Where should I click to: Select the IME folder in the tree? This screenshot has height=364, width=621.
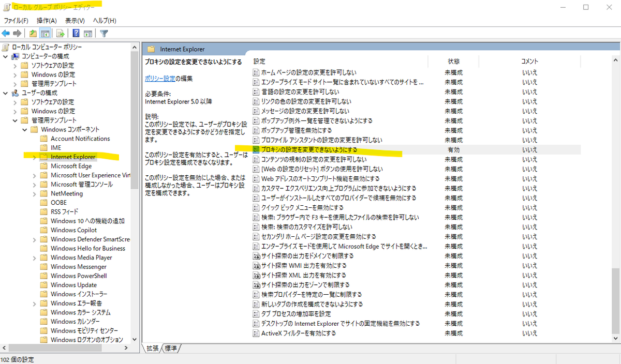tap(56, 148)
